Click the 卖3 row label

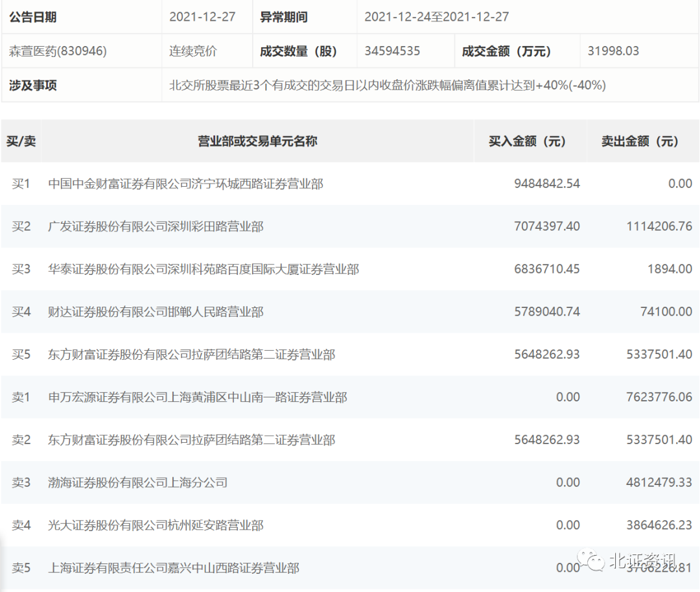[x=21, y=482]
